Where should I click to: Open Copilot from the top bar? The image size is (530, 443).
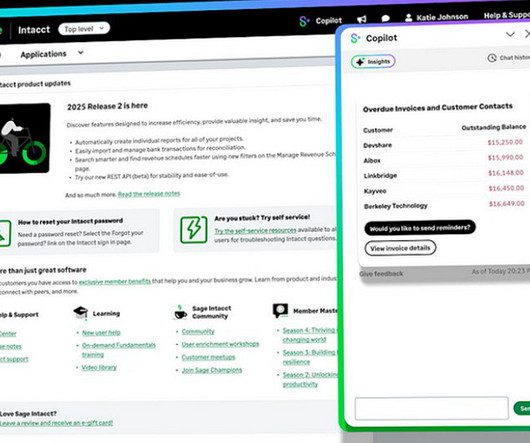click(320, 21)
